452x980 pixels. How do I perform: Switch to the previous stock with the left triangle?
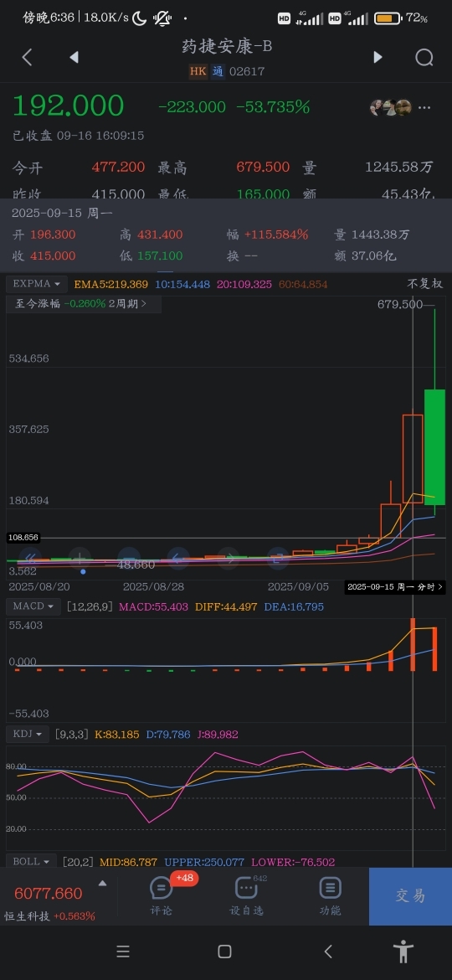[x=74, y=58]
